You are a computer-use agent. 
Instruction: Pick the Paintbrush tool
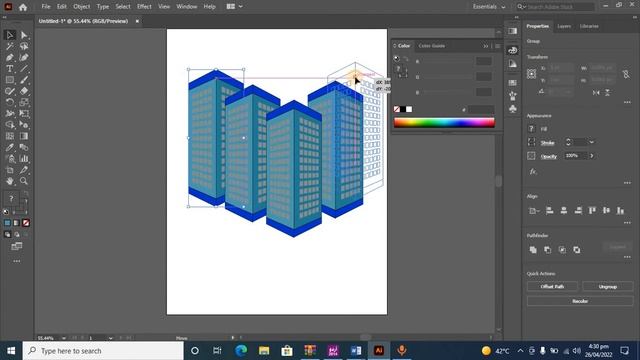(24, 80)
